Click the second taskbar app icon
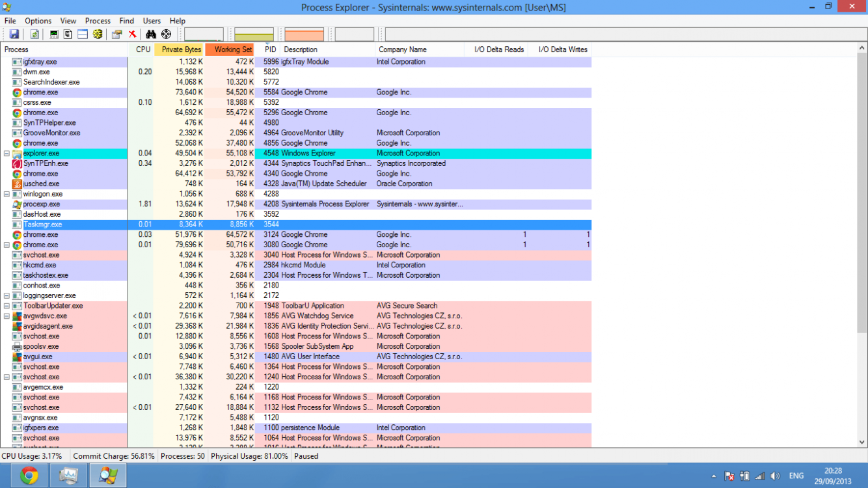Viewport: 868px width, 488px height. (x=68, y=476)
